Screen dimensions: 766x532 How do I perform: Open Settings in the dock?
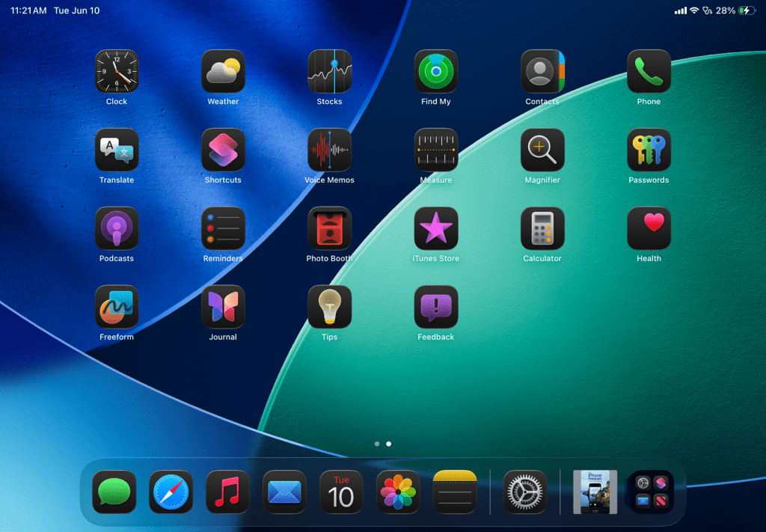524,492
